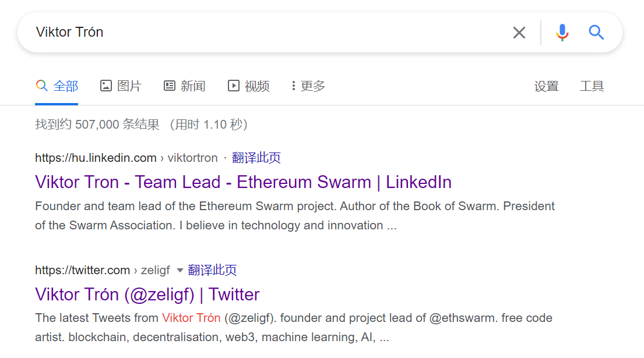
Task: Switch to the 全部 results tab
Action: pyautogui.click(x=65, y=86)
